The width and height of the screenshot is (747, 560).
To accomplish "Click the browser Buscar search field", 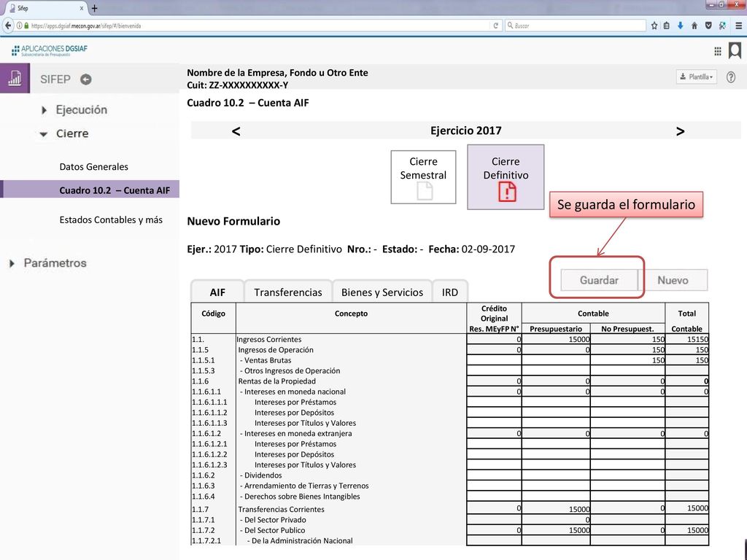I will (576, 26).
